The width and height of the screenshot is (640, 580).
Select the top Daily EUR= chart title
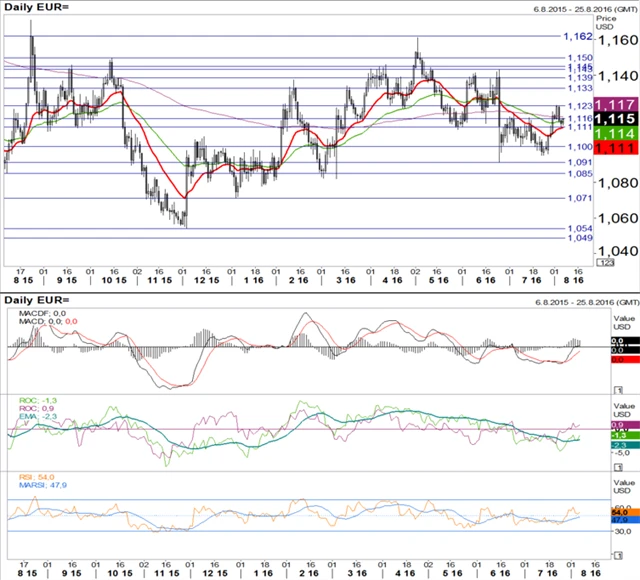[x=38, y=7]
